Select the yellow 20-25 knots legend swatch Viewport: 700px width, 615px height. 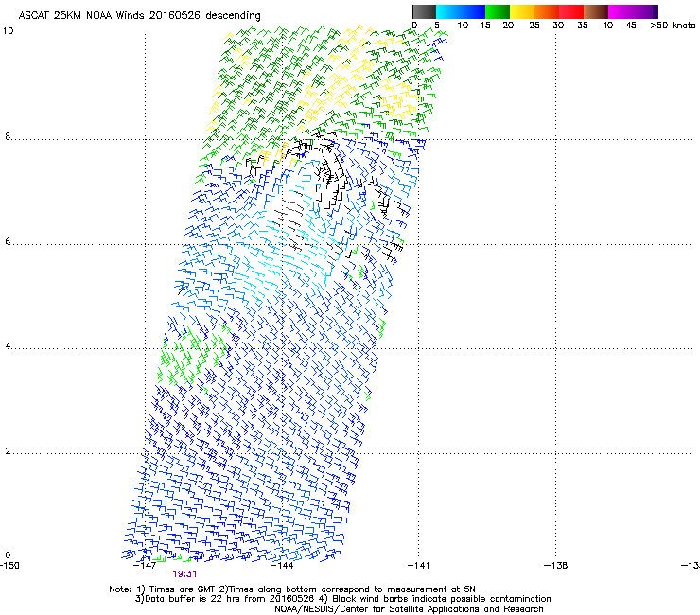click(x=523, y=11)
